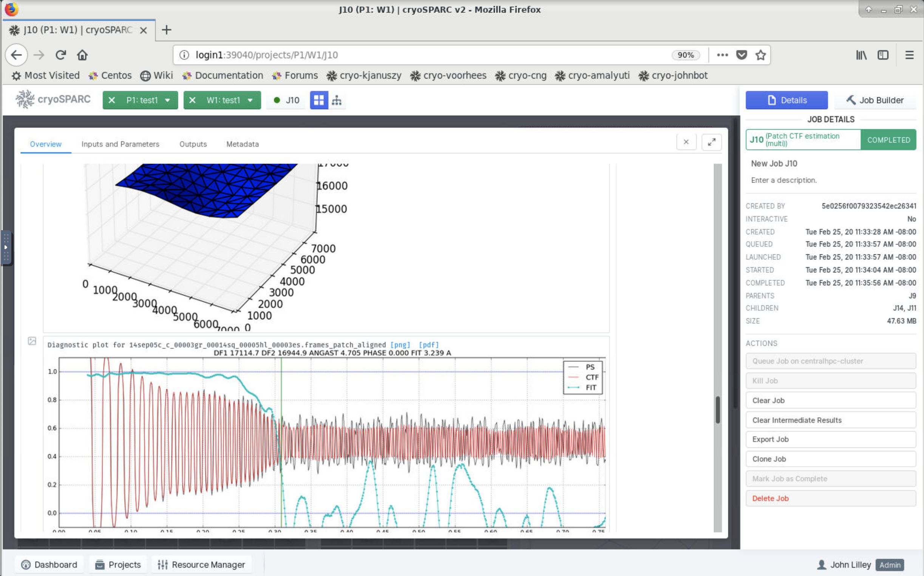Toggle the Firefox sidebar view

[882, 55]
